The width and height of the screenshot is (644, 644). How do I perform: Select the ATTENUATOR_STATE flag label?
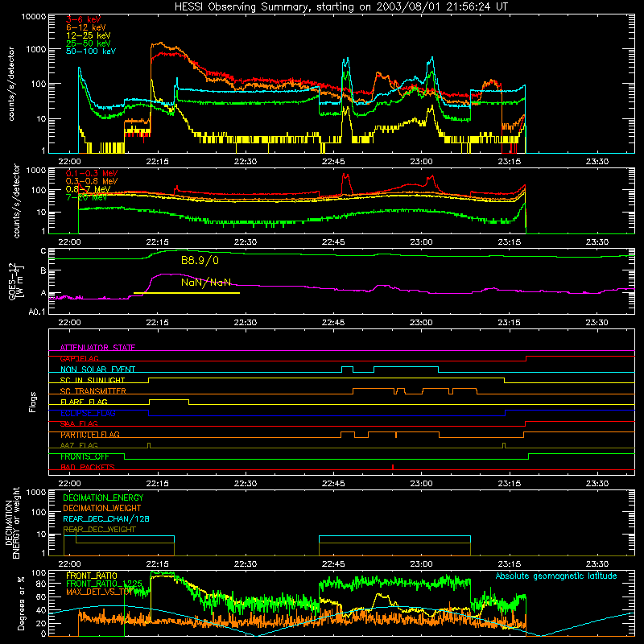[97, 348]
